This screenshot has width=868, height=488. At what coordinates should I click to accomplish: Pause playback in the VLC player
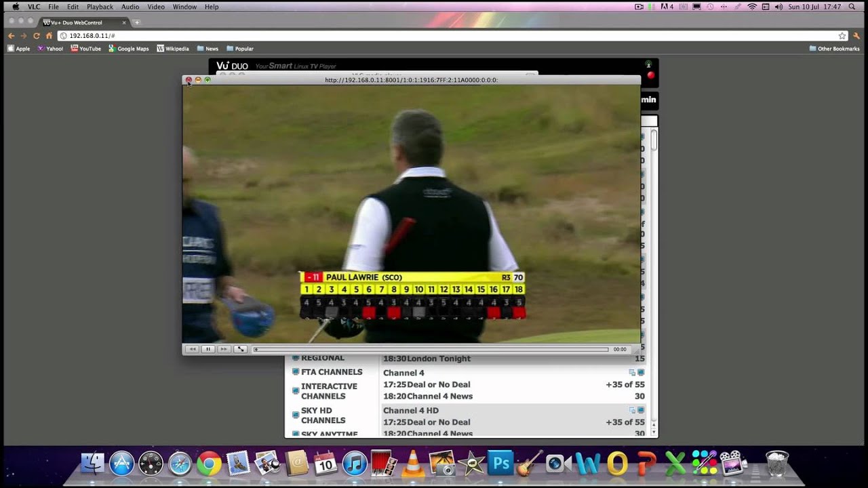click(208, 349)
